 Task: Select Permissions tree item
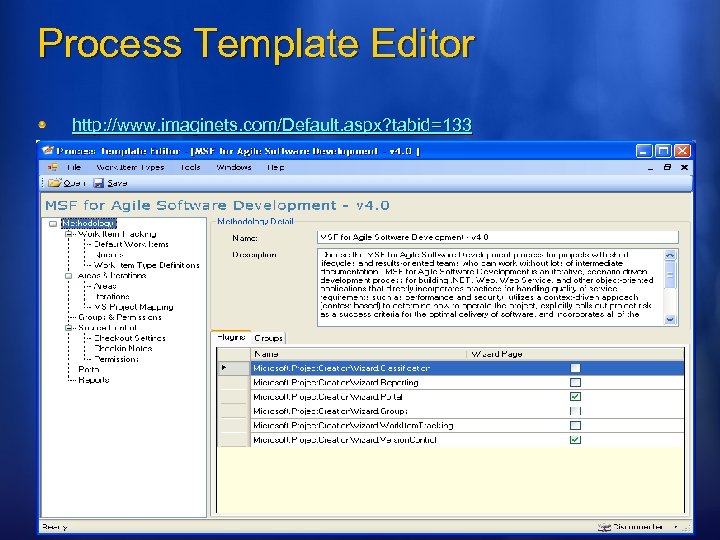(116, 359)
